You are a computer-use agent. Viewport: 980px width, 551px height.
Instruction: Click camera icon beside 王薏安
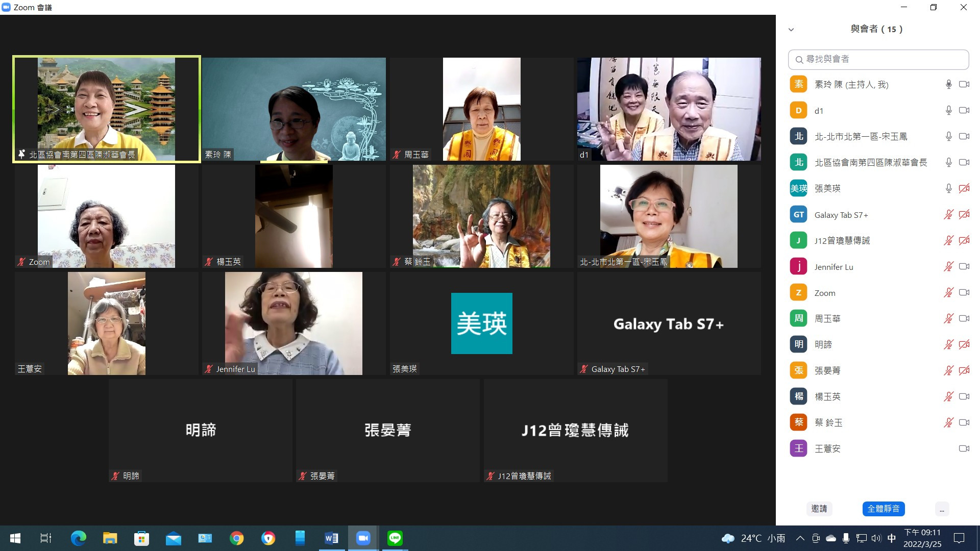coord(964,448)
